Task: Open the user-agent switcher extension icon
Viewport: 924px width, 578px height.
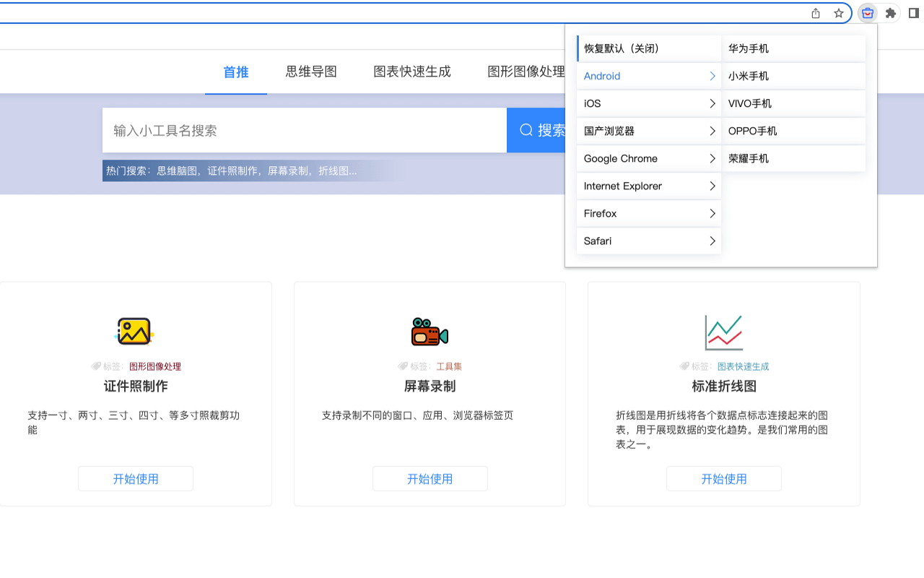Action: pyautogui.click(x=868, y=13)
